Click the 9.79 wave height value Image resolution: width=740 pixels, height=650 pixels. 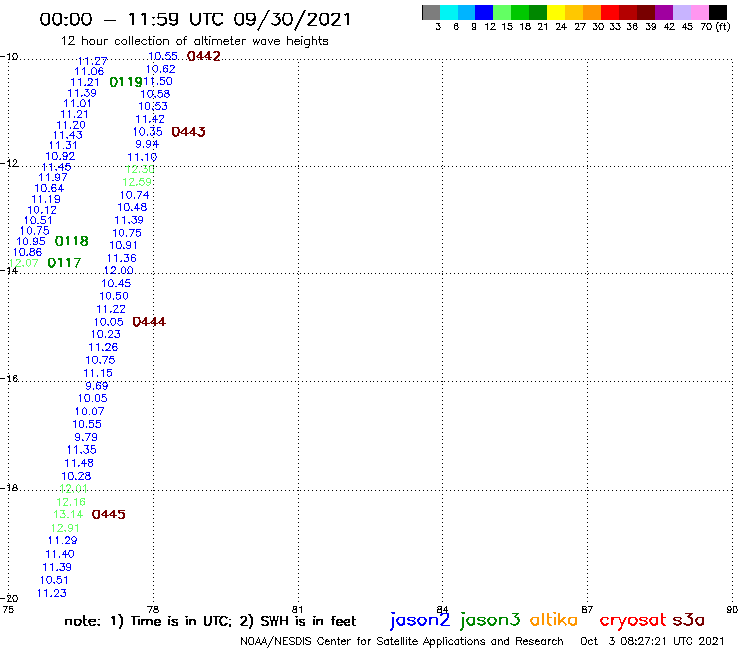point(86,437)
